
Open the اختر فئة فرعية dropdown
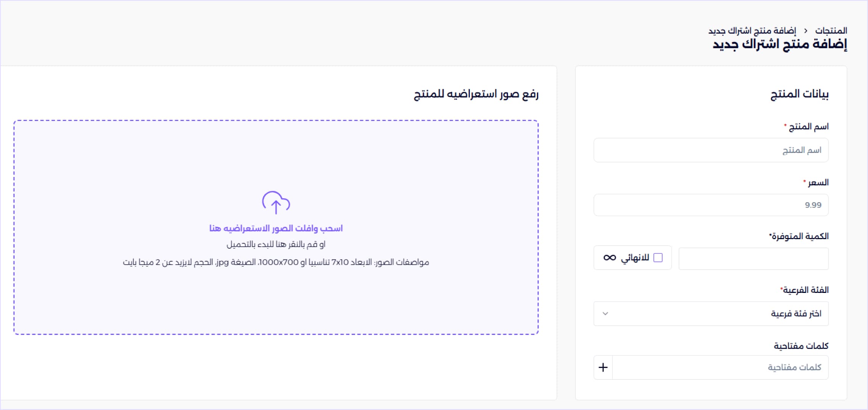coord(711,314)
